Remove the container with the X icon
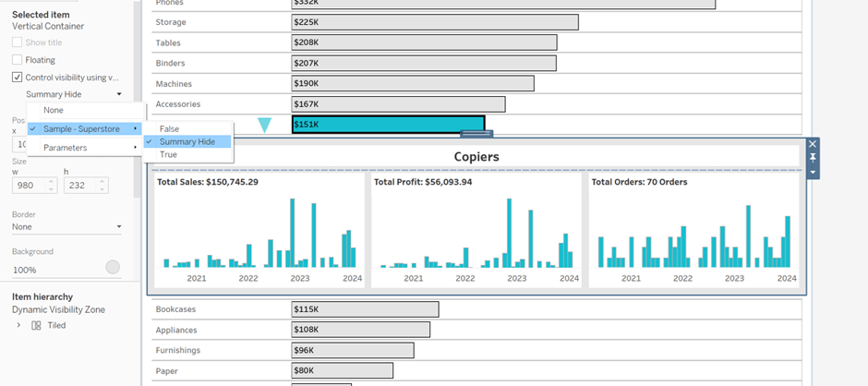The width and height of the screenshot is (868, 386). tap(813, 144)
